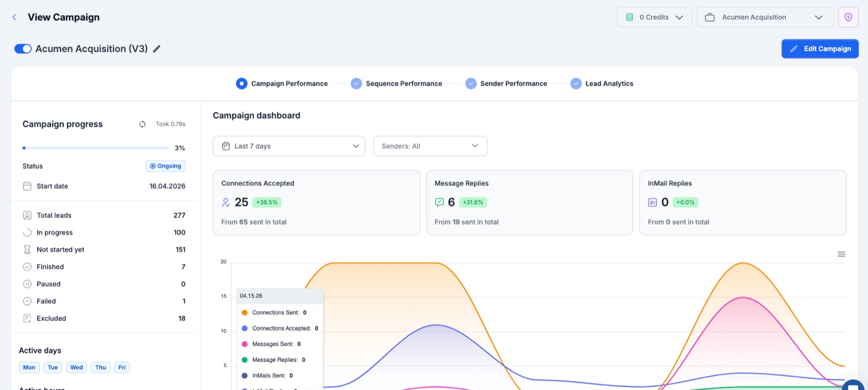Click the Ongoing status badge
The width and height of the screenshot is (868, 390).
point(165,166)
